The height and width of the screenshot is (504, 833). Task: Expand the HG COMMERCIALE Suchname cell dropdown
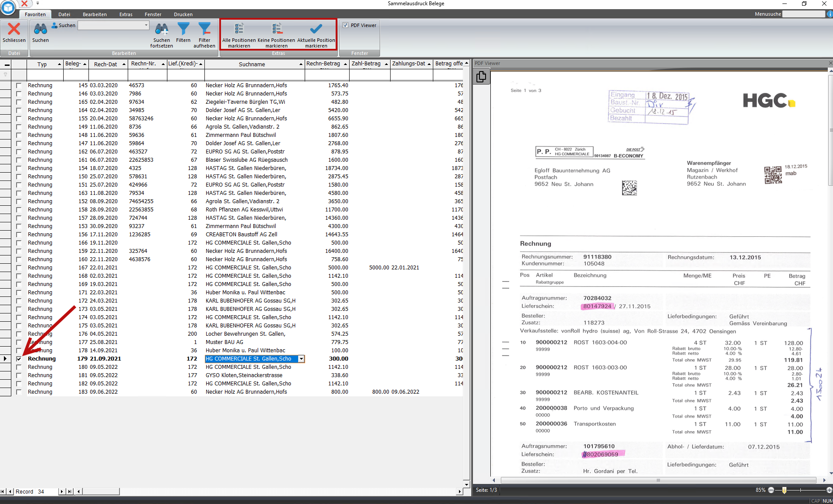point(301,359)
